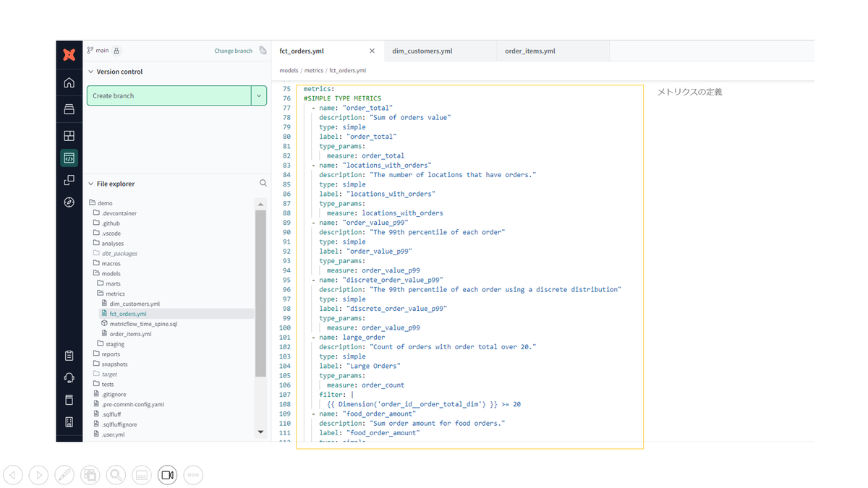Open the .sqlfluffignore file

point(114,424)
